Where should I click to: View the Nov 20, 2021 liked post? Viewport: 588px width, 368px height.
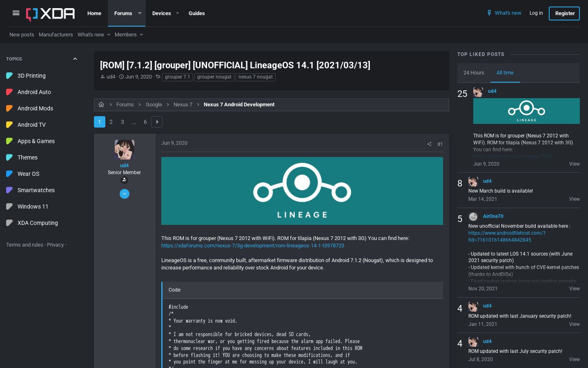tap(574, 289)
